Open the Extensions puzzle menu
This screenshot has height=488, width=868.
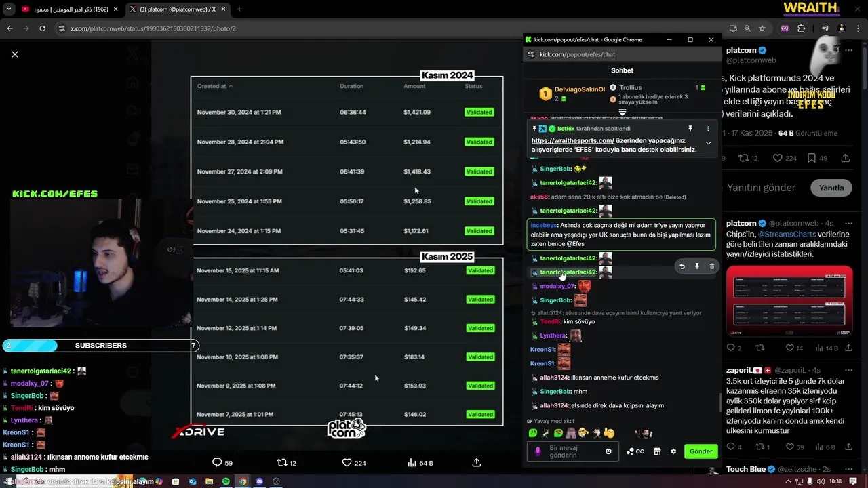[801, 28]
